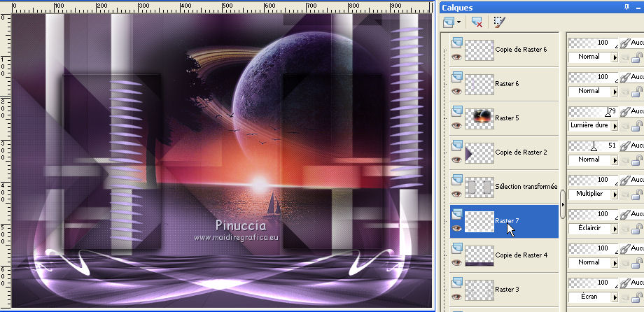Hide the Copie de Raster 6 layer eye
Screen dimensions: 644x312
click(x=456, y=57)
